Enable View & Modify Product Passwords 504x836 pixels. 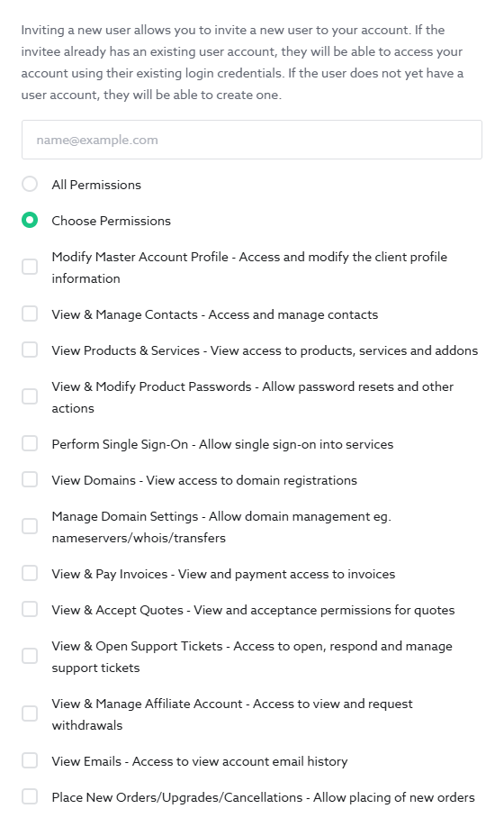click(x=30, y=396)
